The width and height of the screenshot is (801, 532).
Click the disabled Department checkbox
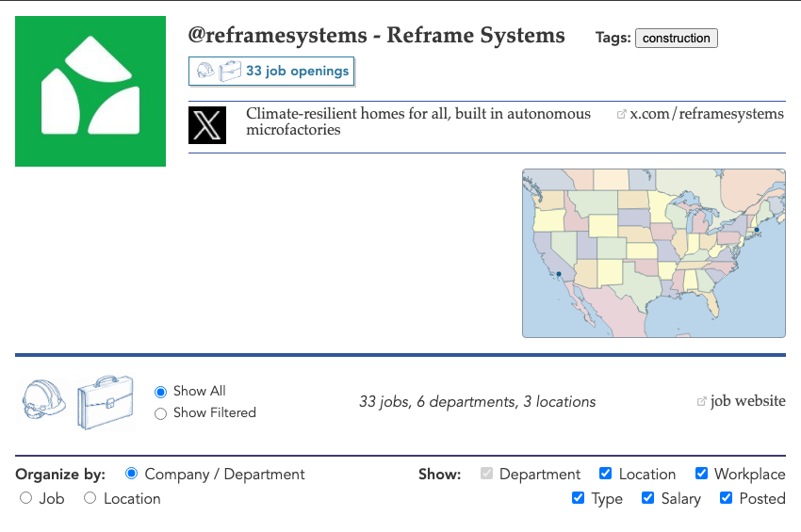coord(486,474)
